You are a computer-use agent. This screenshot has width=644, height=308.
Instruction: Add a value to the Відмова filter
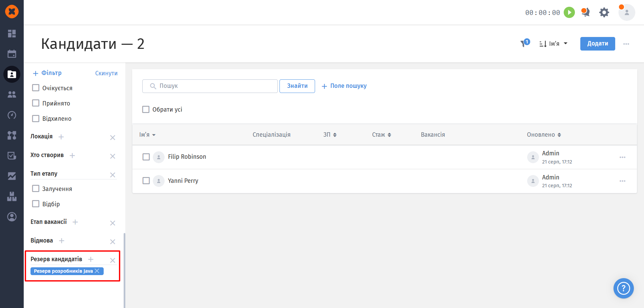61,240
